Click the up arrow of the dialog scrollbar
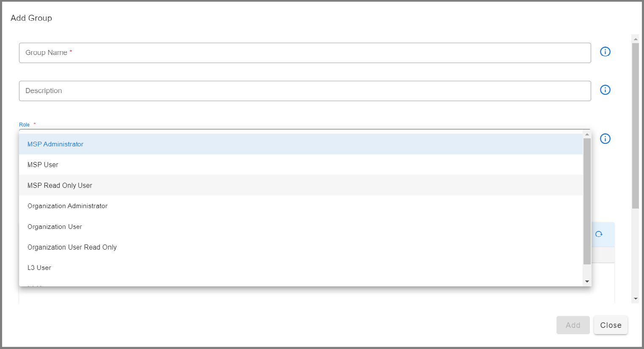The height and width of the screenshot is (349, 644). pyautogui.click(x=636, y=38)
